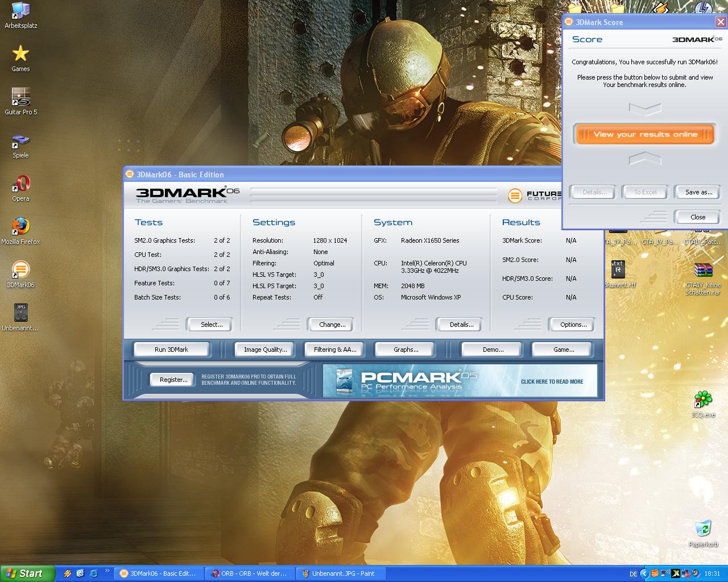Launch Guitar Pro 5 desktop shortcut

[20, 97]
